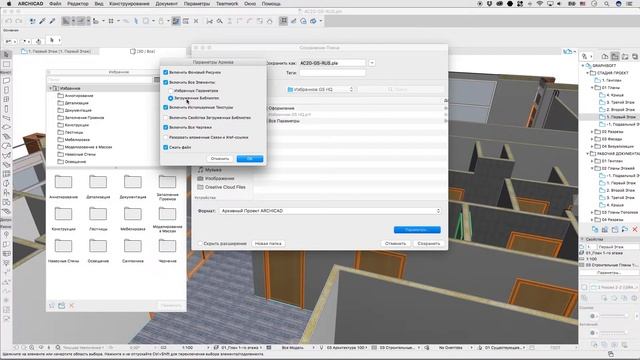Click Новая папка in the save dialog
This screenshot has width=640, height=360.
[x=268, y=243]
